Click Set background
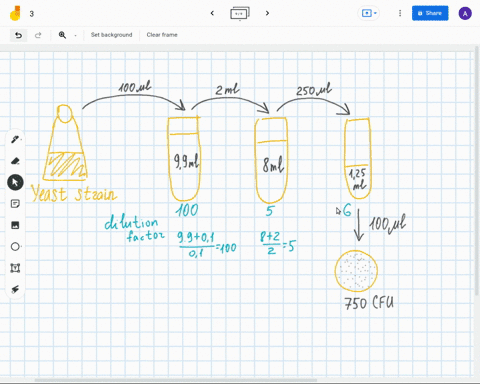 112,35
